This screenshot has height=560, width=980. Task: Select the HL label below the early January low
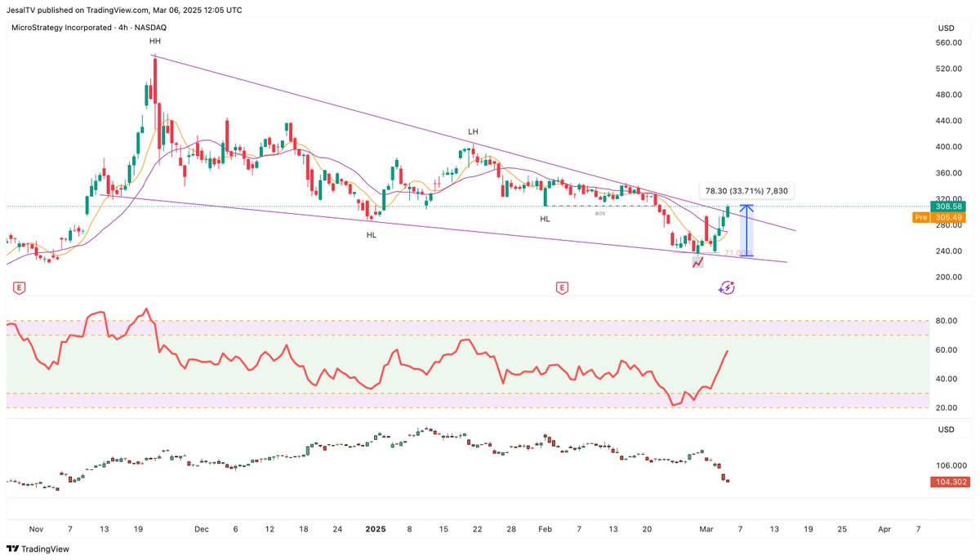coord(372,235)
